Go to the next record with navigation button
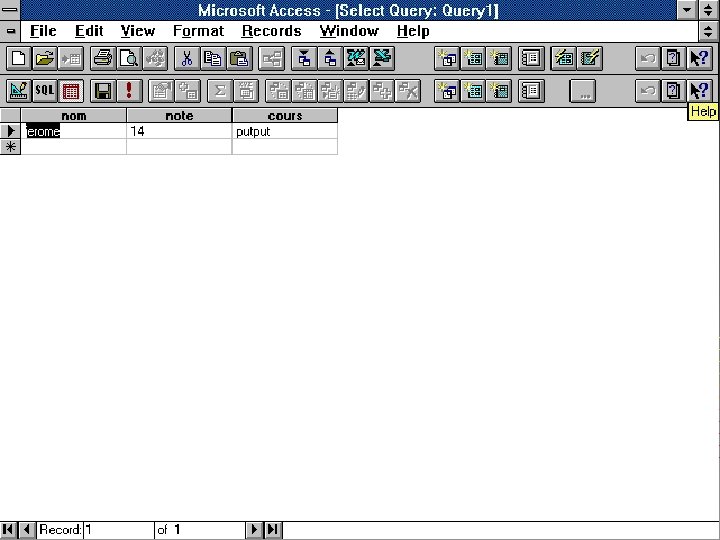 click(254, 530)
